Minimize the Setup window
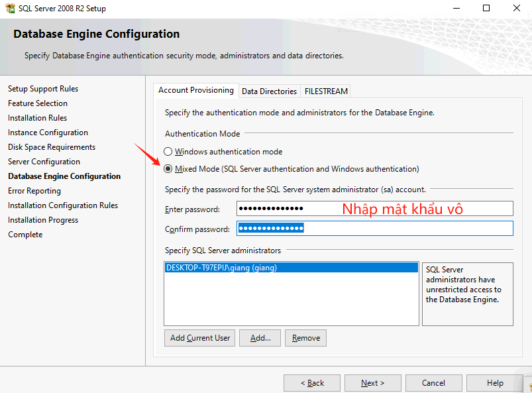Image resolution: width=532 pixels, height=393 pixels. [x=456, y=8]
